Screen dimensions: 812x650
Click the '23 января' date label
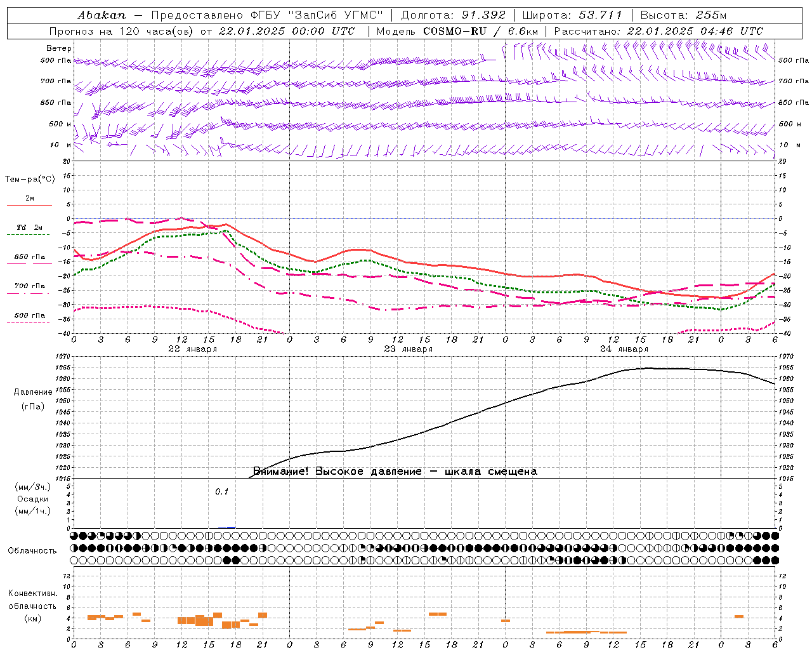pos(408,349)
